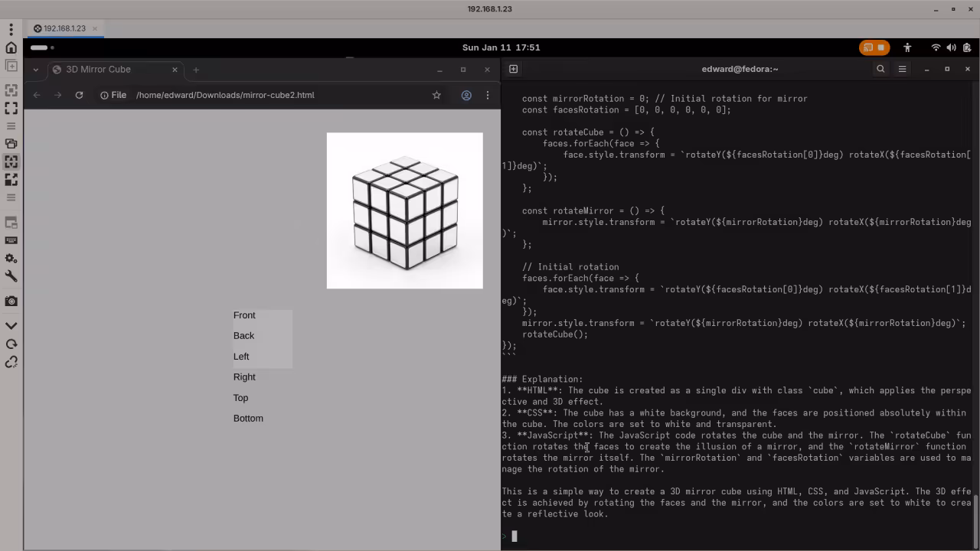Viewport: 980px width, 551px height.
Task: Stop screen sharing via orange indicator
Action: pyautogui.click(x=874, y=47)
